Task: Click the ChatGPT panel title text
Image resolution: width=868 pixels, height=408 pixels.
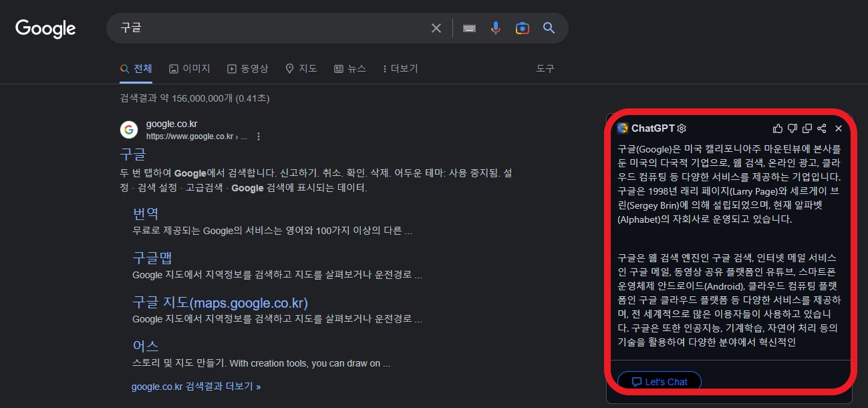Action: click(x=653, y=128)
